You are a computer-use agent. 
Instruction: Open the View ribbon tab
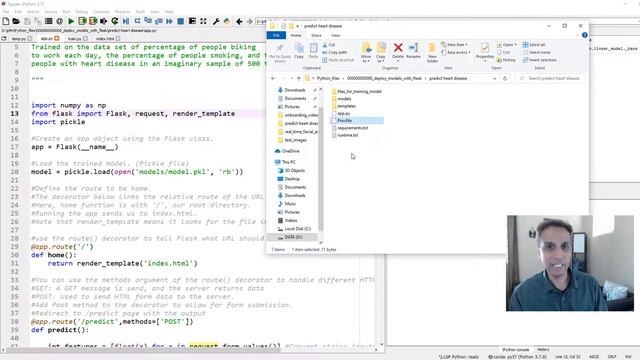[336, 36]
